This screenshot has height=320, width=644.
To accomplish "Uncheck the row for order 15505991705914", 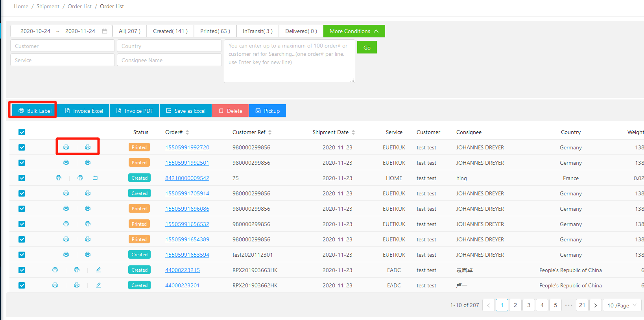I will (22, 193).
